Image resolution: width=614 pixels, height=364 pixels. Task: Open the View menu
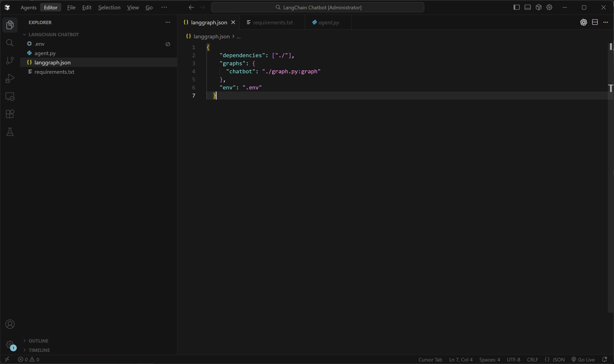(133, 7)
